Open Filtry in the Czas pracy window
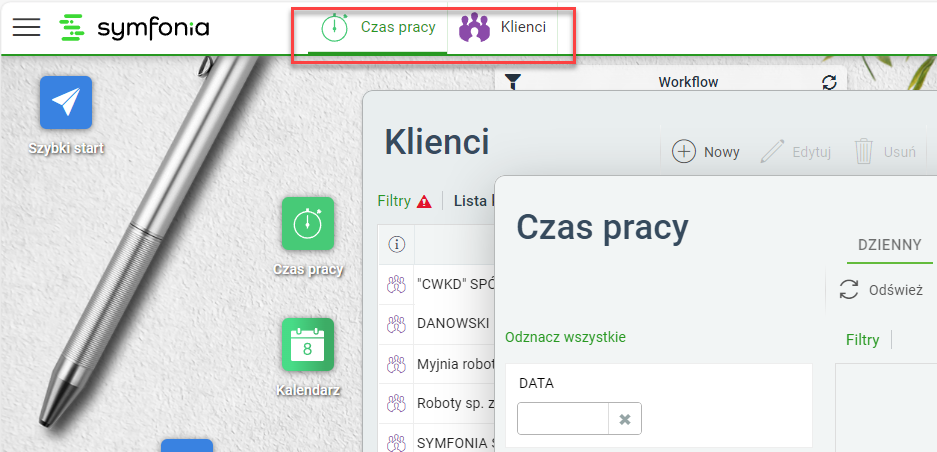Image resolution: width=937 pixels, height=452 pixels. click(x=862, y=340)
